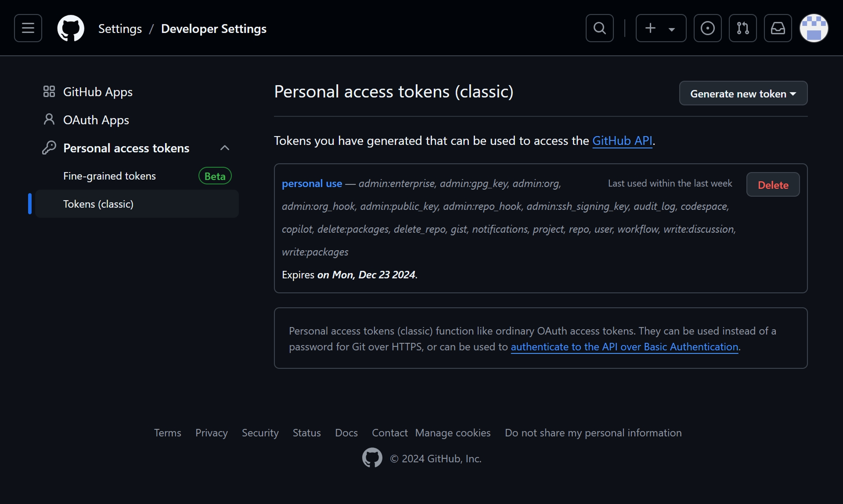Select Tokens (classic) sidebar item

coord(137,204)
